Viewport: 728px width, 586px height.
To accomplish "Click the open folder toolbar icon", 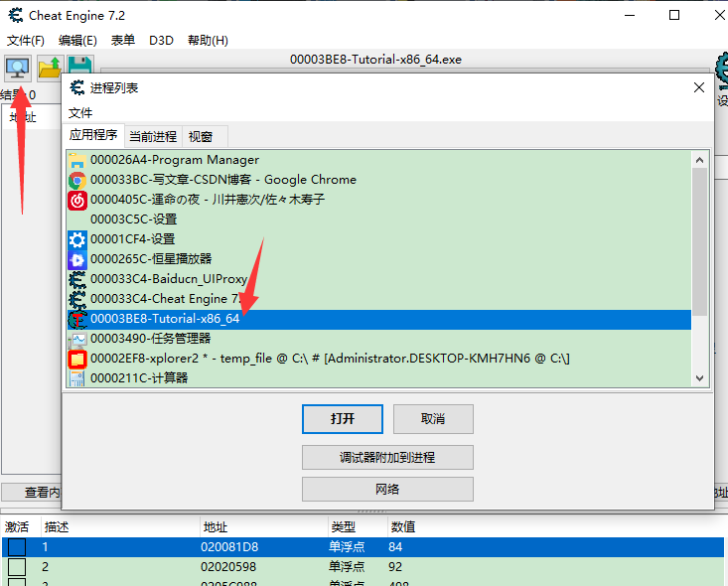I will point(50,68).
